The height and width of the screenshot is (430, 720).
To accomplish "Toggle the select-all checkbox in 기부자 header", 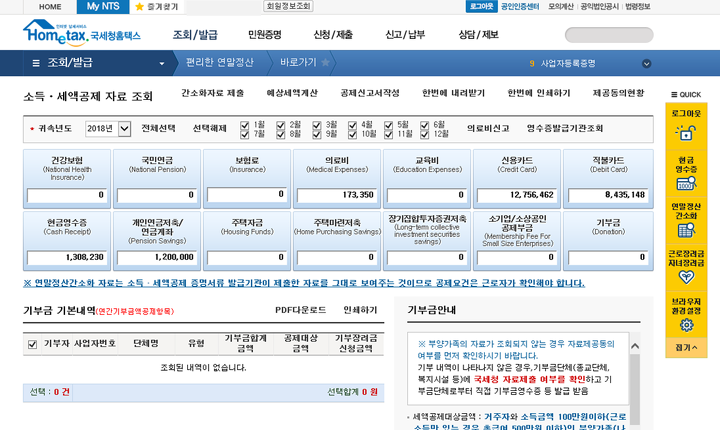I will pos(32,344).
